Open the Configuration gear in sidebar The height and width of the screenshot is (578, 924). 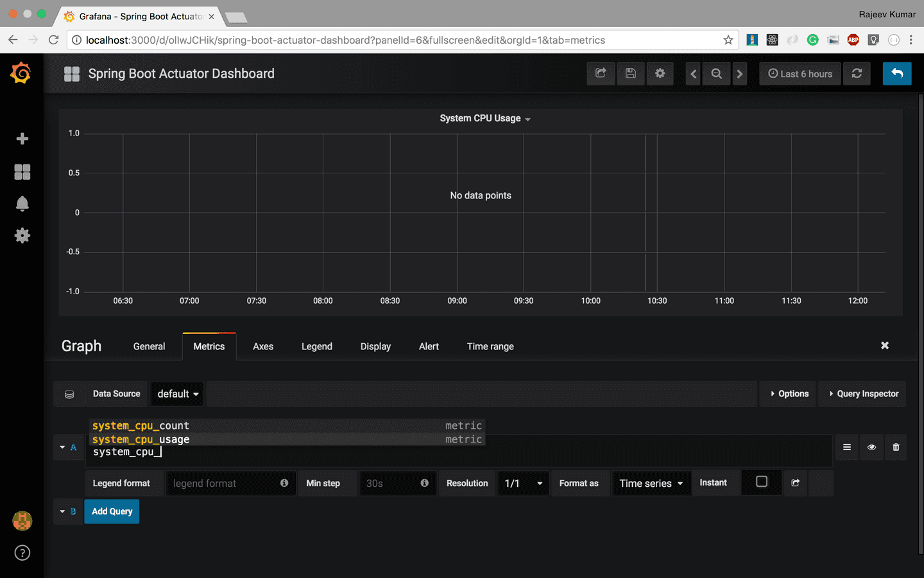(22, 236)
